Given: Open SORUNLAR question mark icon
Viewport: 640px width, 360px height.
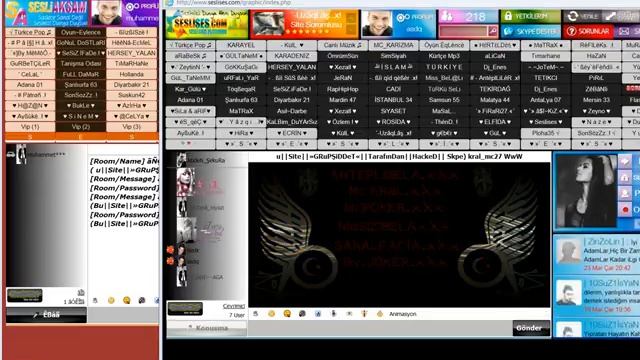Looking at the screenshot, I should point(571,31).
